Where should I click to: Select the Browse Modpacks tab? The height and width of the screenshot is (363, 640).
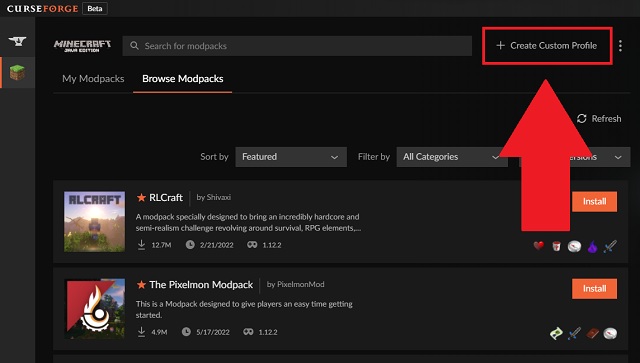click(182, 79)
